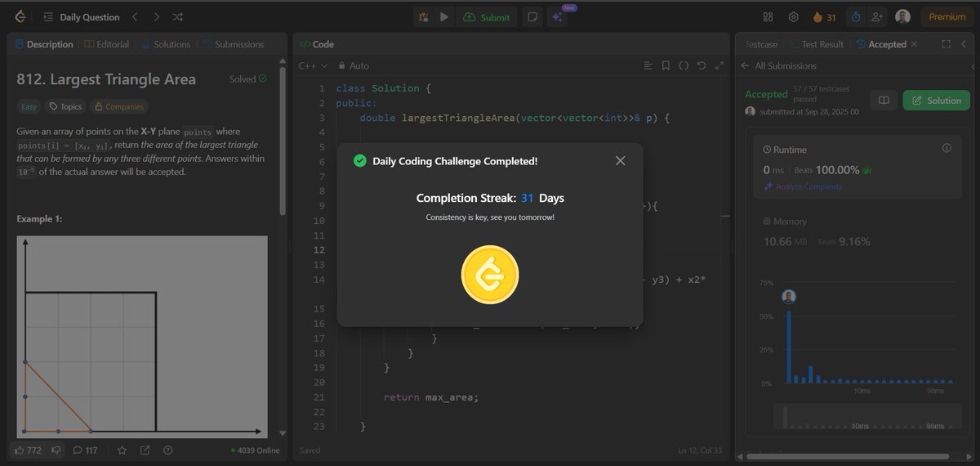The height and width of the screenshot is (466, 980).
Task: Dislike the problem with thumbs down
Action: click(x=56, y=450)
